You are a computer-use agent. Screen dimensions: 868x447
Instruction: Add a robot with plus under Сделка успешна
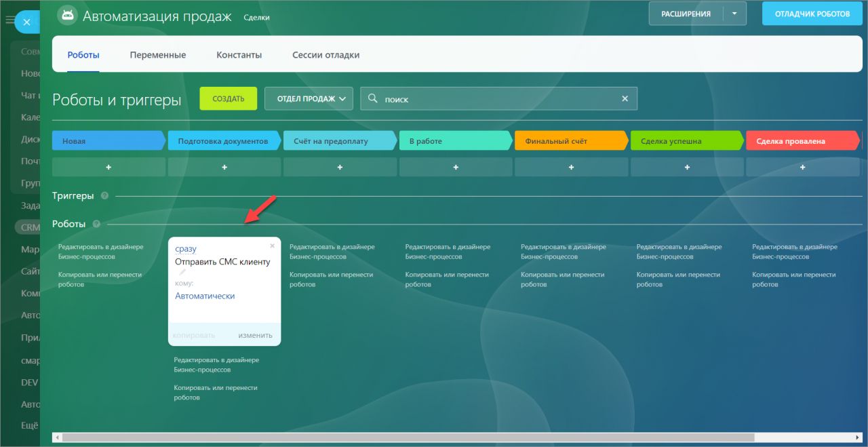(x=687, y=167)
